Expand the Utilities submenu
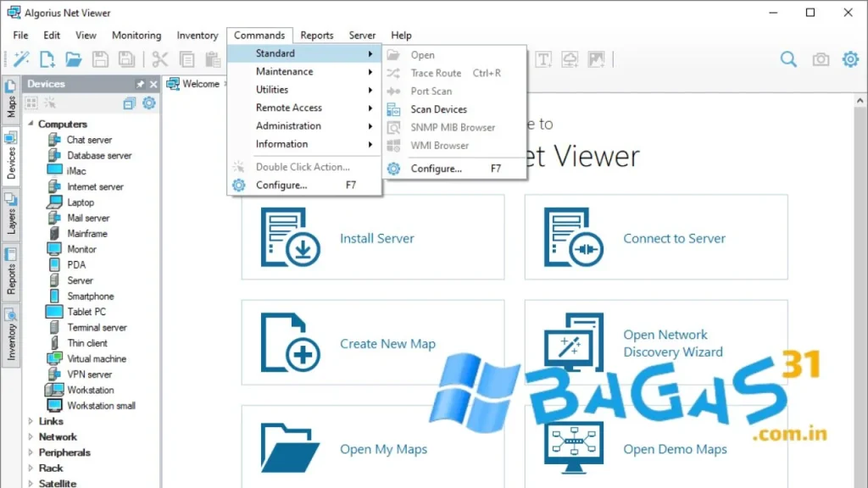This screenshot has height=488, width=868. point(304,90)
